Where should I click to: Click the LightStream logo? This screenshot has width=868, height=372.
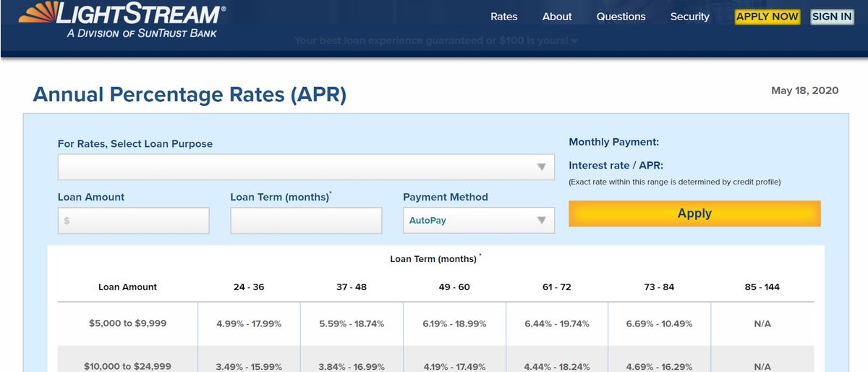point(122,20)
